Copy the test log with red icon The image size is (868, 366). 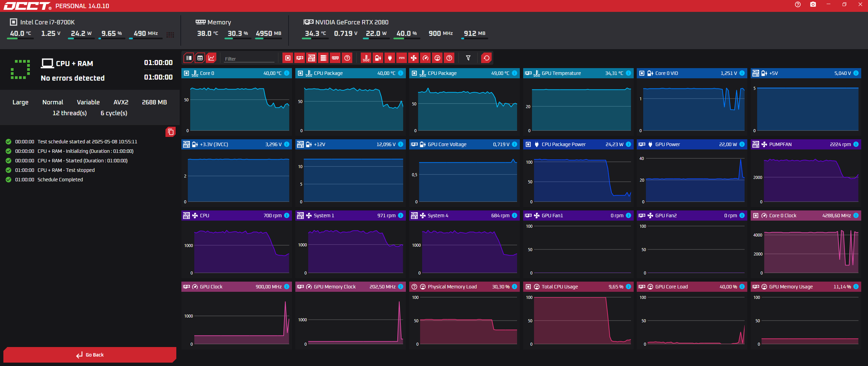point(171,132)
